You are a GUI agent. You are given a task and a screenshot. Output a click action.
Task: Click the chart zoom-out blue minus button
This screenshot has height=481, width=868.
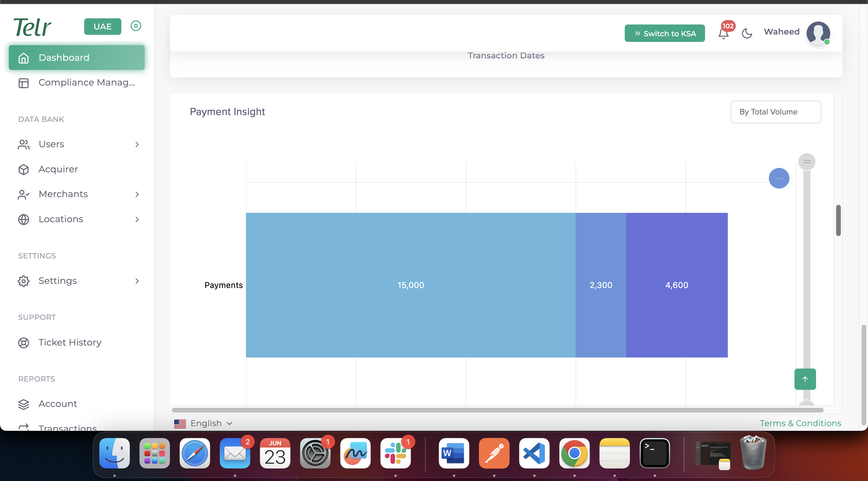[x=779, y=178]
